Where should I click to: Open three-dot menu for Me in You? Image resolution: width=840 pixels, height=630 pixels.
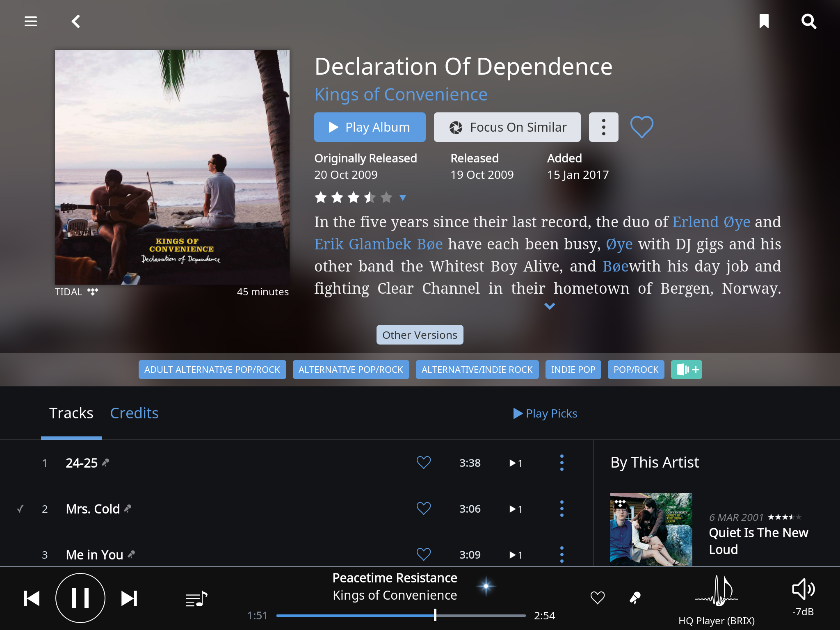coord(562,555)
